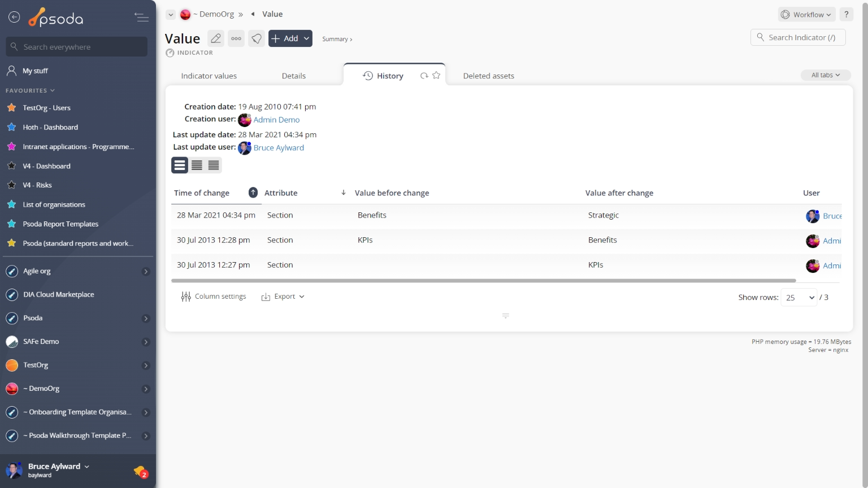Click the SAFe Demo organisation icon

click(x=12, y=342)
